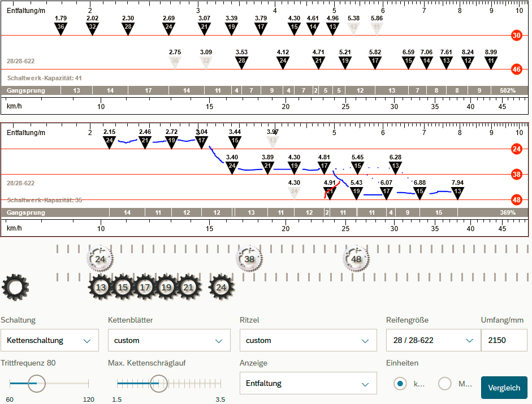
Task: Expand the Anzeige Entfaltung dropdown
Action: point(308,384)
